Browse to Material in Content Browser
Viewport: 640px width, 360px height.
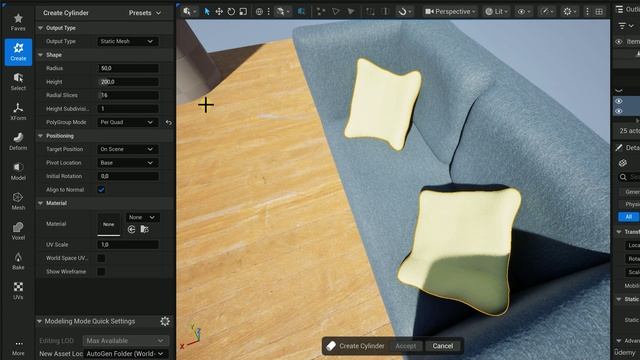tap(144, 229)
